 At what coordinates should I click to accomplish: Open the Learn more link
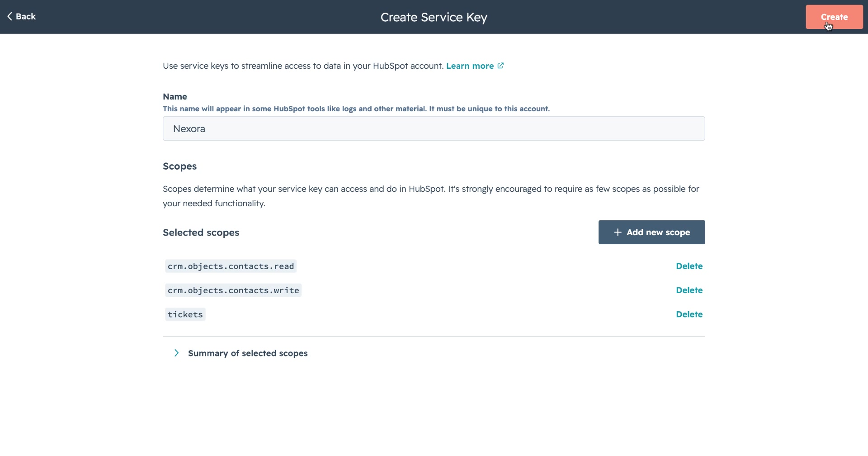[x=470, y=66]
